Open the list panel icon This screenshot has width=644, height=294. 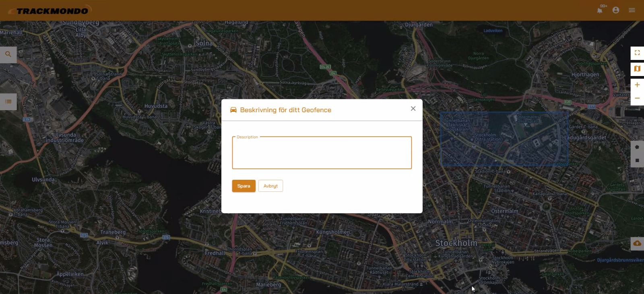coord(8,101)
